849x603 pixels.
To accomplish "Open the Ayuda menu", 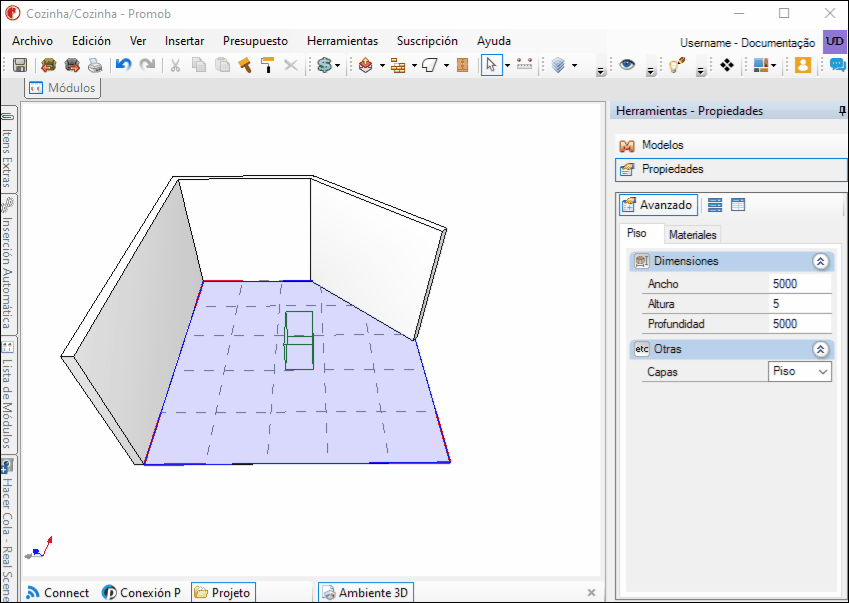I will 493,41.
